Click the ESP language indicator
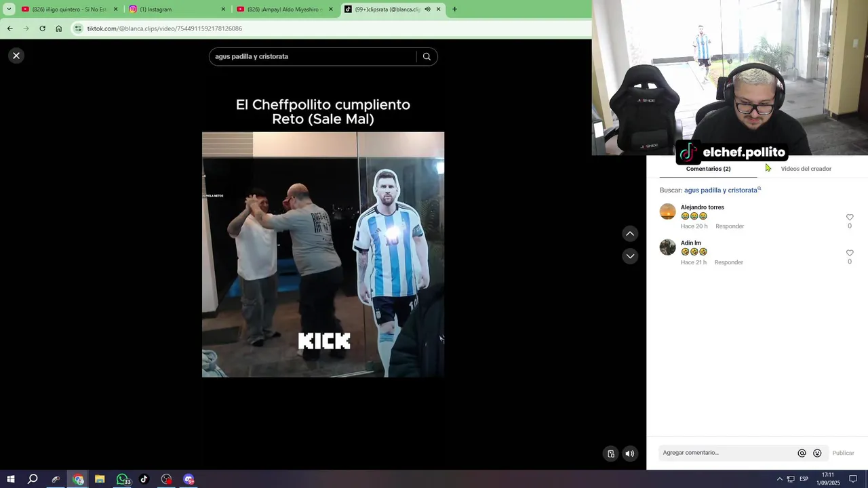The image size is (868, 488). coord(804,479)
